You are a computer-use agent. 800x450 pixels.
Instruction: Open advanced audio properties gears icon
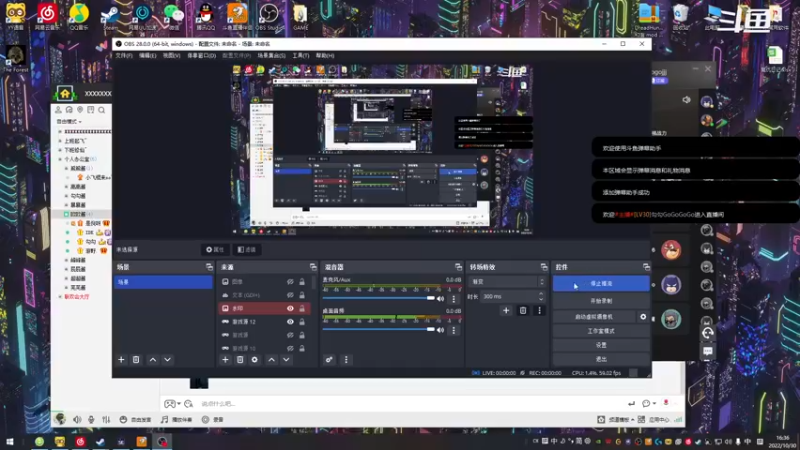tap(329, 360)
